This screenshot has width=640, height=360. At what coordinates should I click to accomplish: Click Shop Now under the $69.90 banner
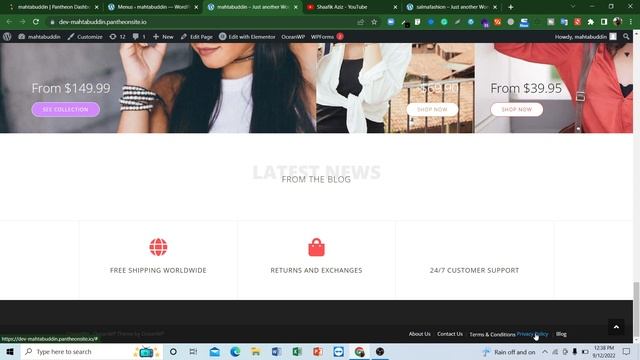point(432,109)
